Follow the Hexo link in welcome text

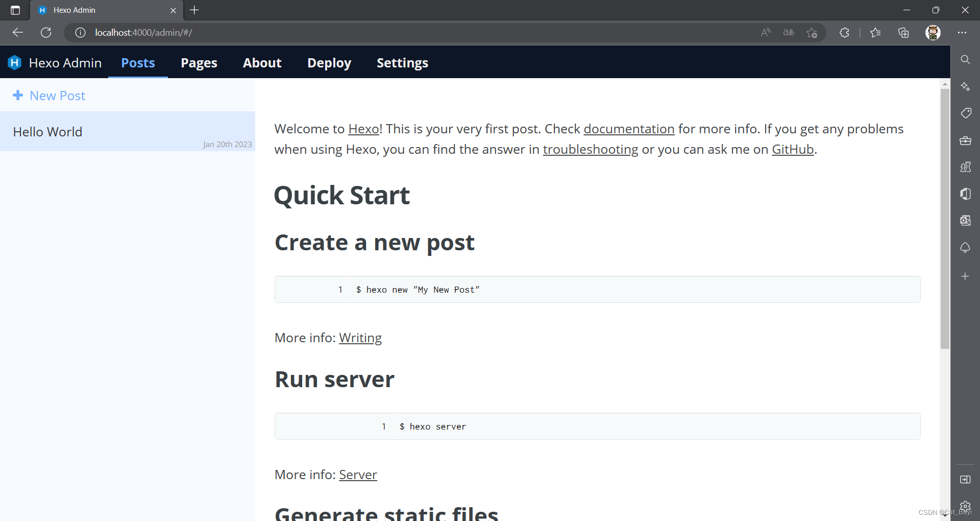pos(363,129)
